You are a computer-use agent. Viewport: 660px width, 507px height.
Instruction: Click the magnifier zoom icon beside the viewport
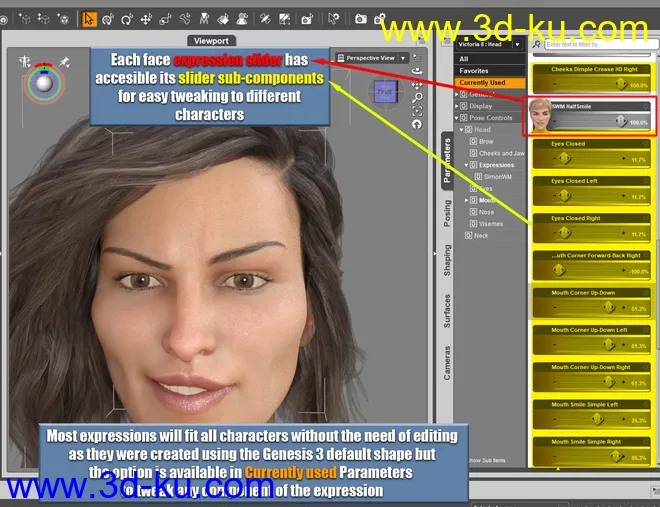(x=416, y=98)
